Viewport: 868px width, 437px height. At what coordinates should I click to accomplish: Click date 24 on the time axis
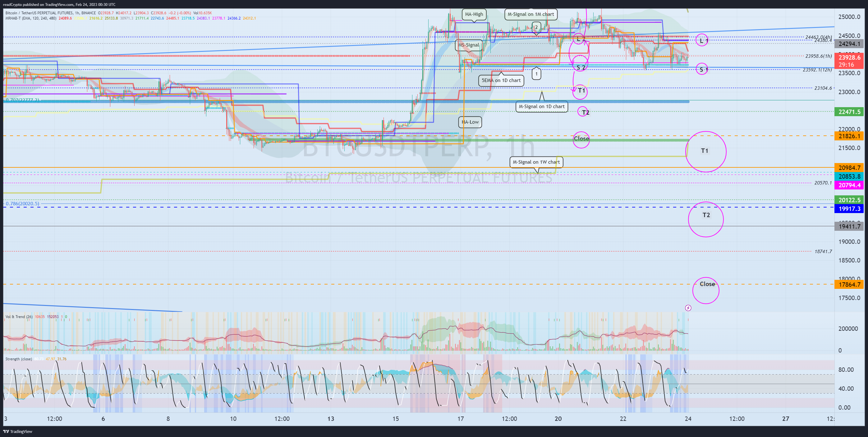[x=688, y=419]
